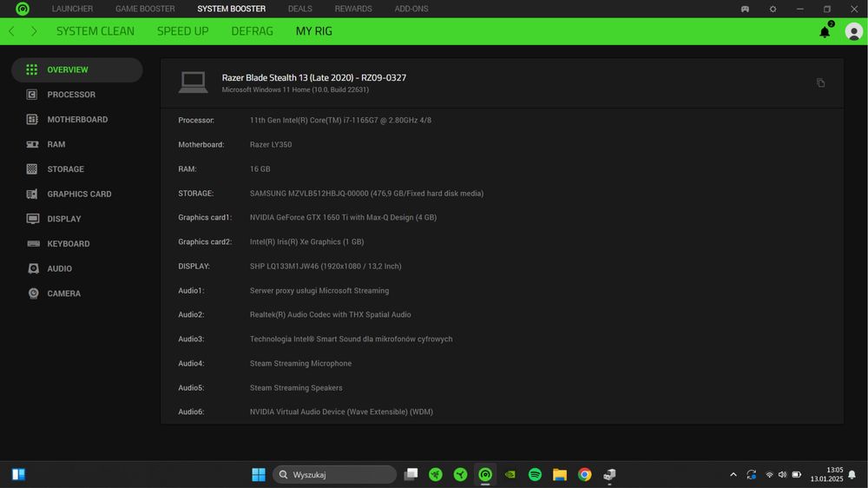
Task: Open the LAUNCHER tab
Action: pyautogui.click(x=73, y=9)
